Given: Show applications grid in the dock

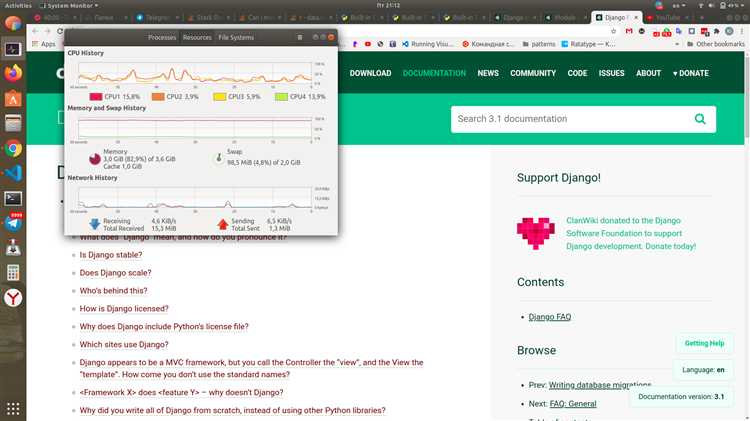Looking at the screenshot, I should (x=13, y=409).
